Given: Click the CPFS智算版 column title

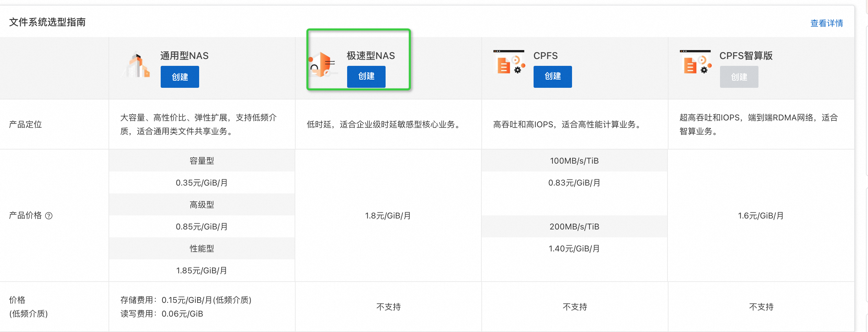Looking at the screenshot, I should tap(746, 56).
